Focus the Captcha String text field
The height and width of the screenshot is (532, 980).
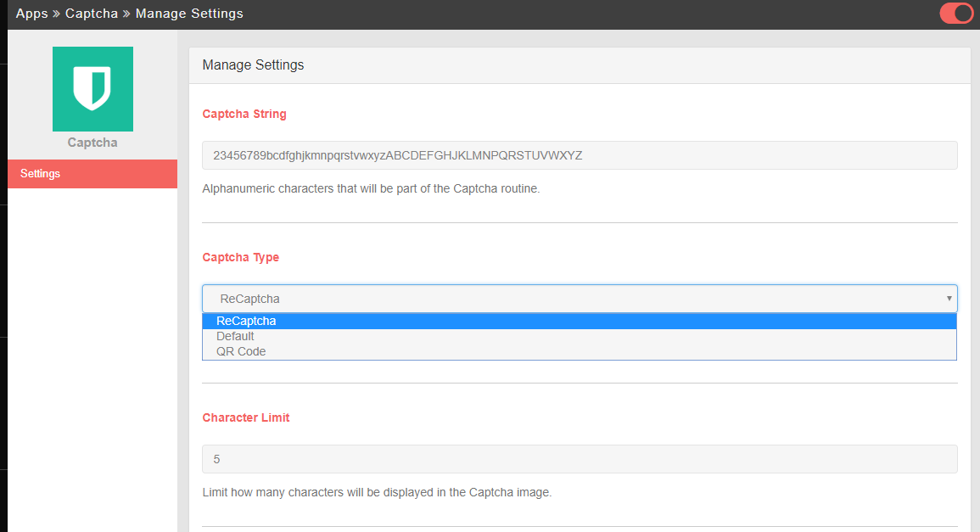580,155
